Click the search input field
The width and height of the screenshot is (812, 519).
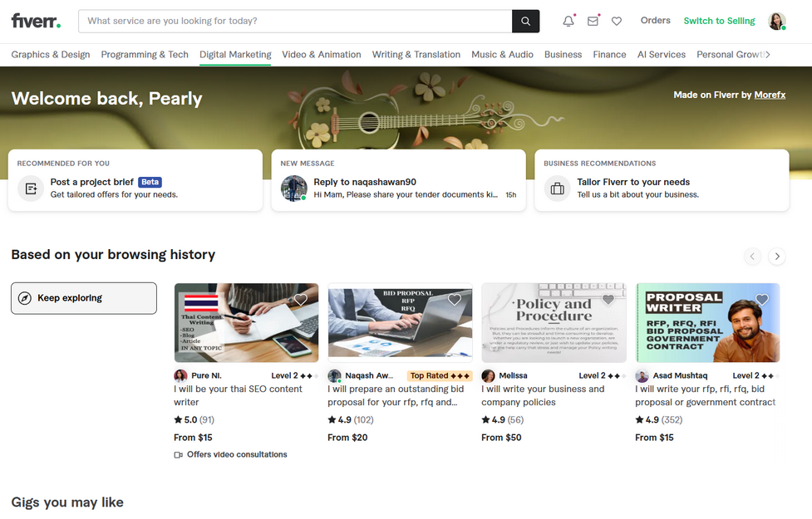coord(295,22)
